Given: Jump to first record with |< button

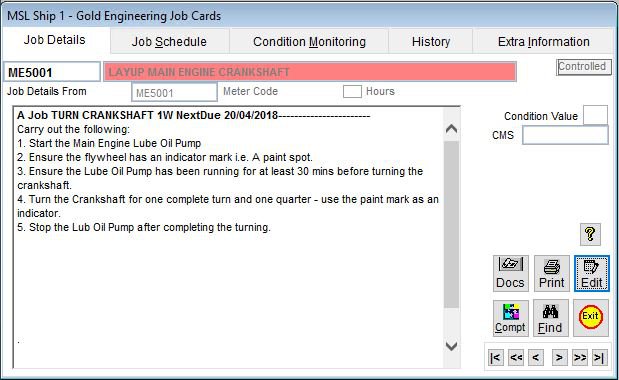Looking at the screenshot, I should (x=495, y=358).
